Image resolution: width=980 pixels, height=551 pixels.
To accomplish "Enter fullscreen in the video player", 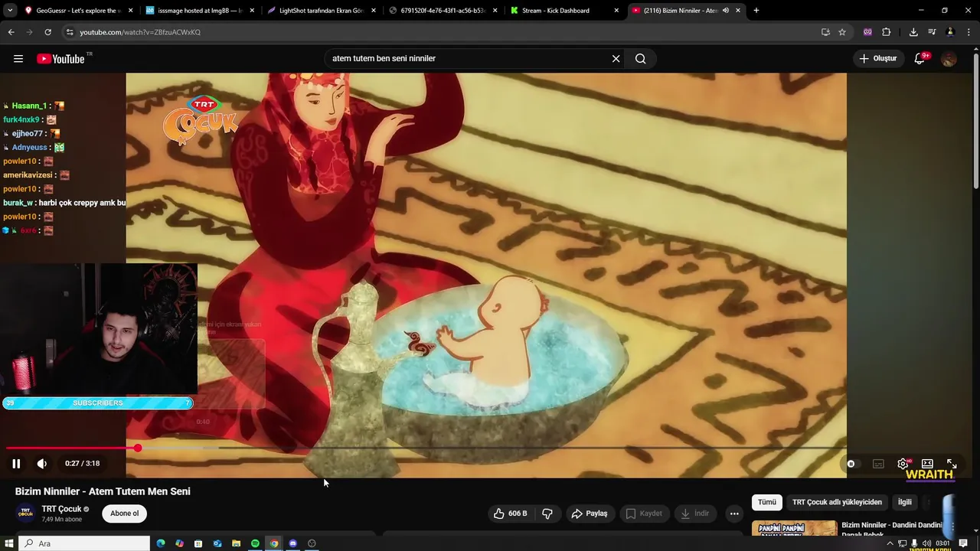I will pos(952,464).
